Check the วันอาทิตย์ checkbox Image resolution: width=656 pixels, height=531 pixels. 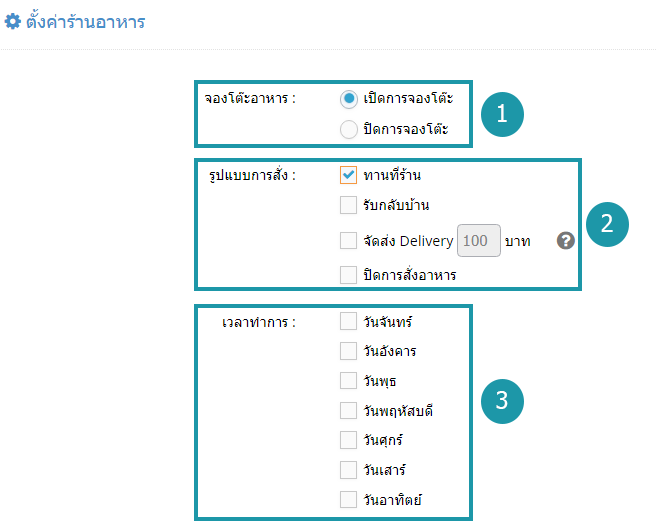tap(348, 500)
